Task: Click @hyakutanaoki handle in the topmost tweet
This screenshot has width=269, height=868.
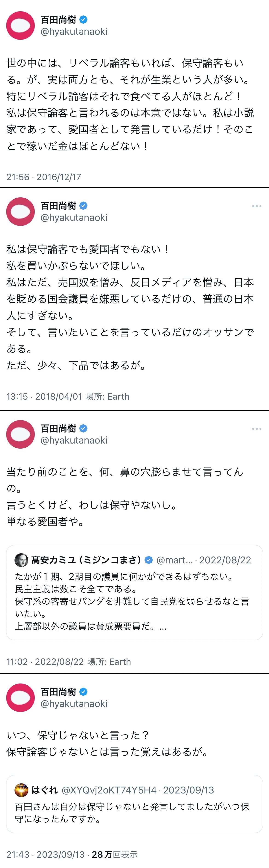Action: 74,32
